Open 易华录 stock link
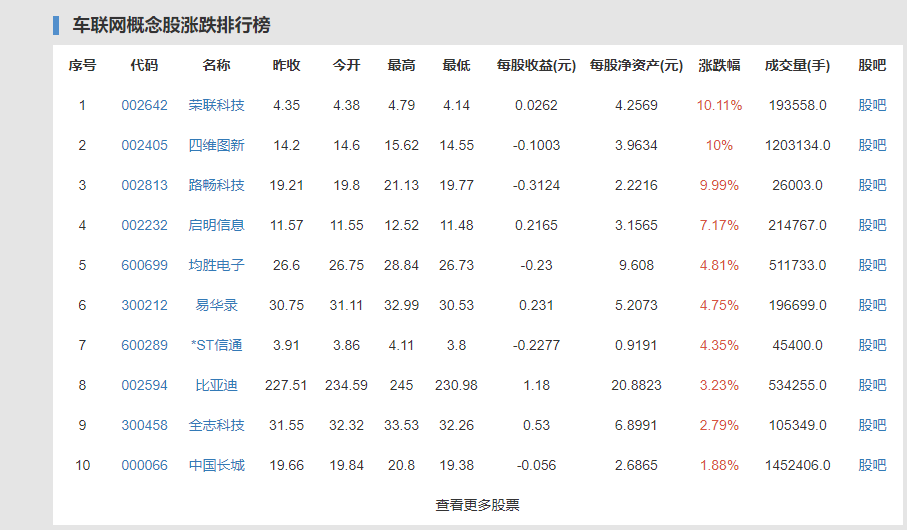Screen dimensions: 907x530 216,305
